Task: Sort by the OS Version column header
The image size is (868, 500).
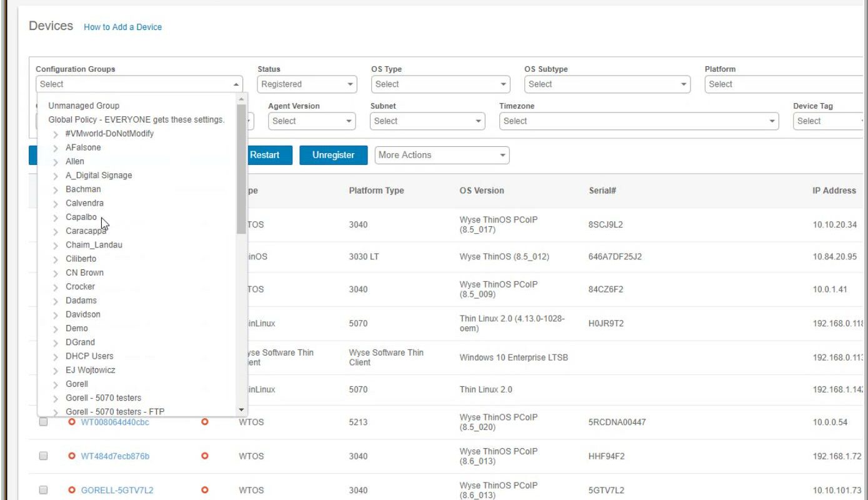Action: coord(482,191)
